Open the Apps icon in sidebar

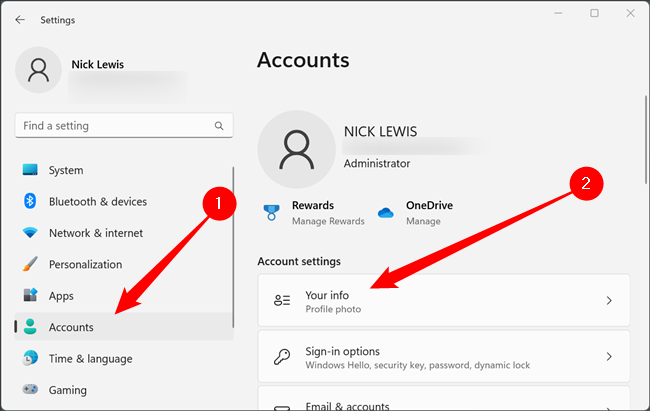[30, 296]
